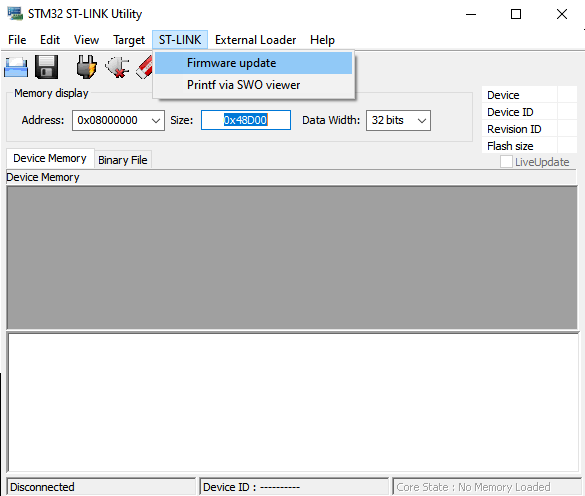Select the Device Memory tab
585x496 pixels.
point(50,159)
